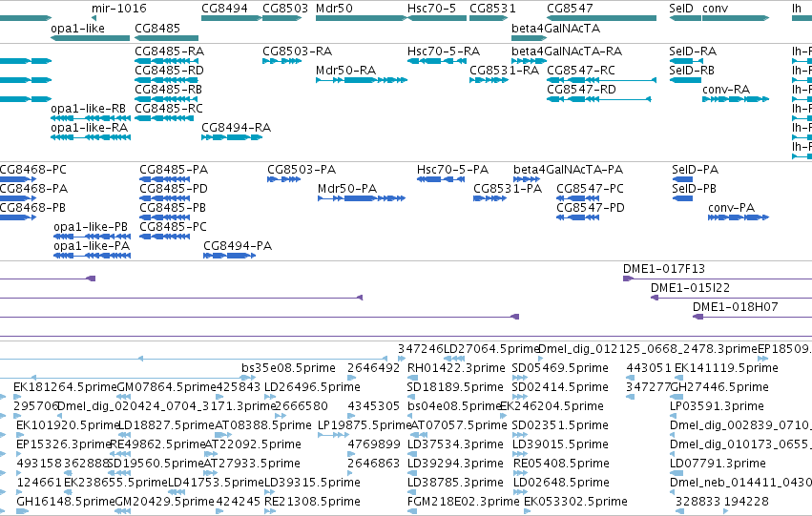Select the DME1-015I22 BAC label
Viewport: 812px width, 516px height.
coord(690,288)
